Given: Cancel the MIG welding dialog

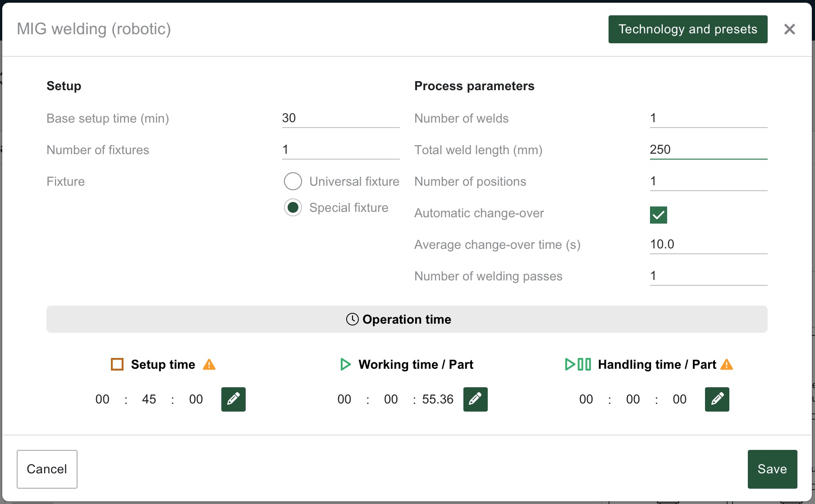Looking at the screenshot, I should [47, 469].
